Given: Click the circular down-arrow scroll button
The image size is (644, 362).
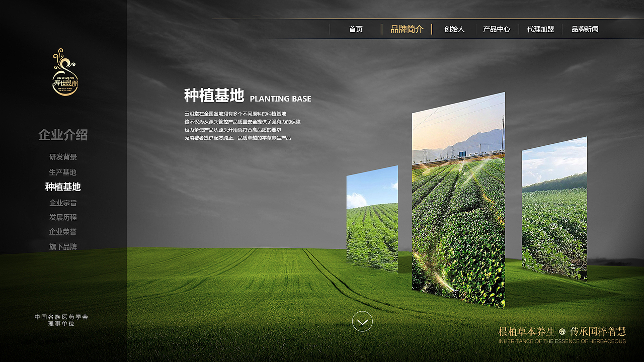Looking at the screenshot, I should [362, 322].
